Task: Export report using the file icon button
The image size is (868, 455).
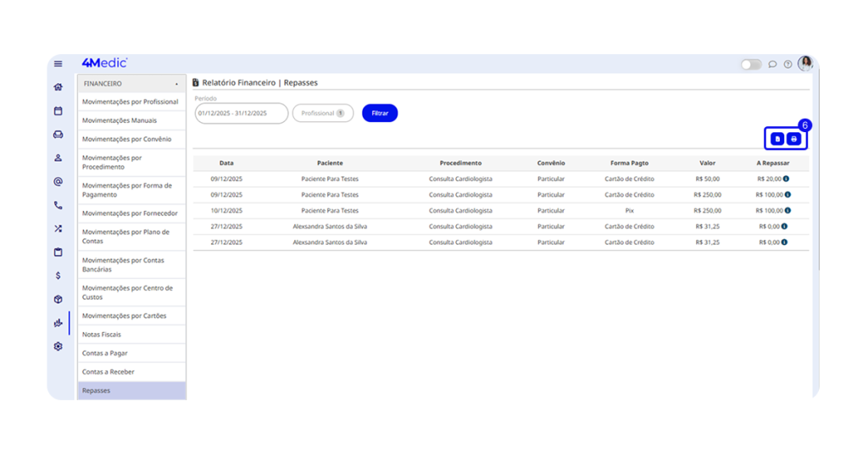Action: pos(776,139)
